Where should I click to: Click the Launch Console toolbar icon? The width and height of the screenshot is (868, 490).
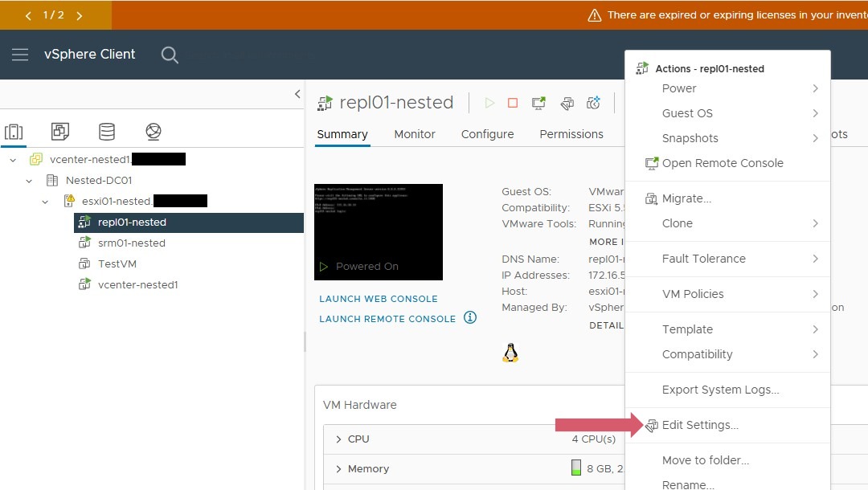(x=538, y=103)
